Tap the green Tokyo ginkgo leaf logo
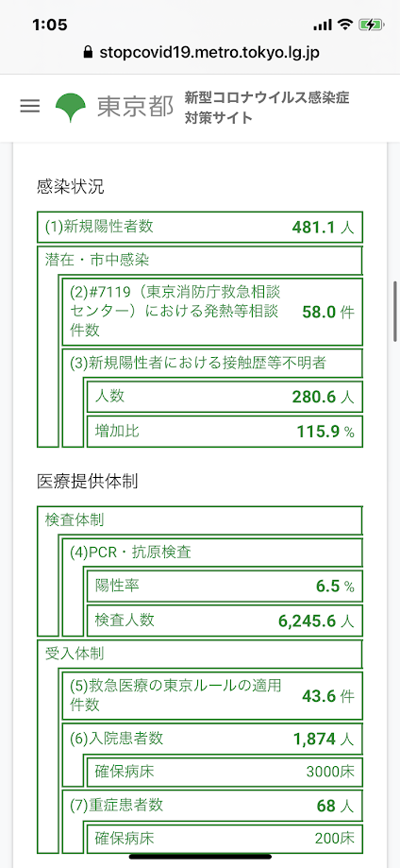The width and height of the screenshot is (400, 868). click(70, 108)
